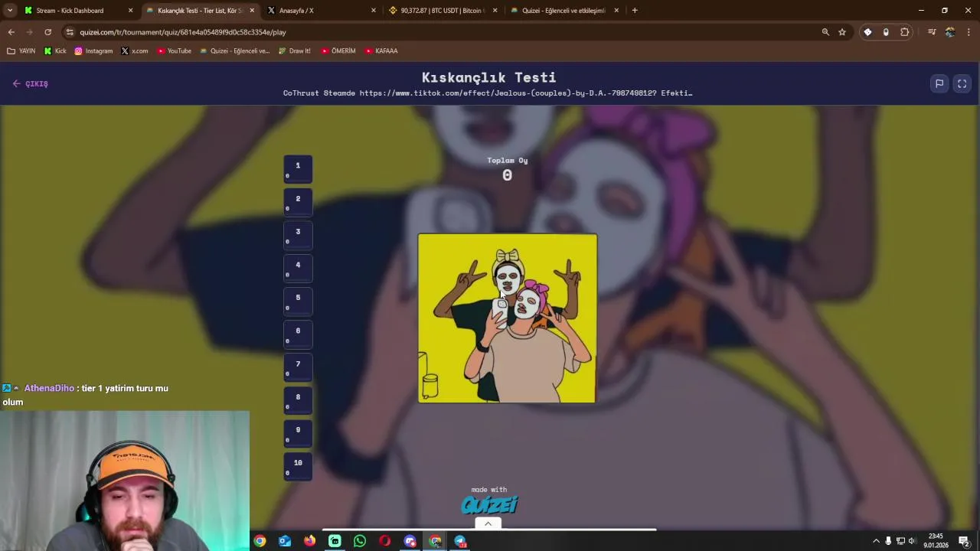Viewport: 980px width, 551px height.
Task: View site info icon beside the URL
Action: [70, 32]
